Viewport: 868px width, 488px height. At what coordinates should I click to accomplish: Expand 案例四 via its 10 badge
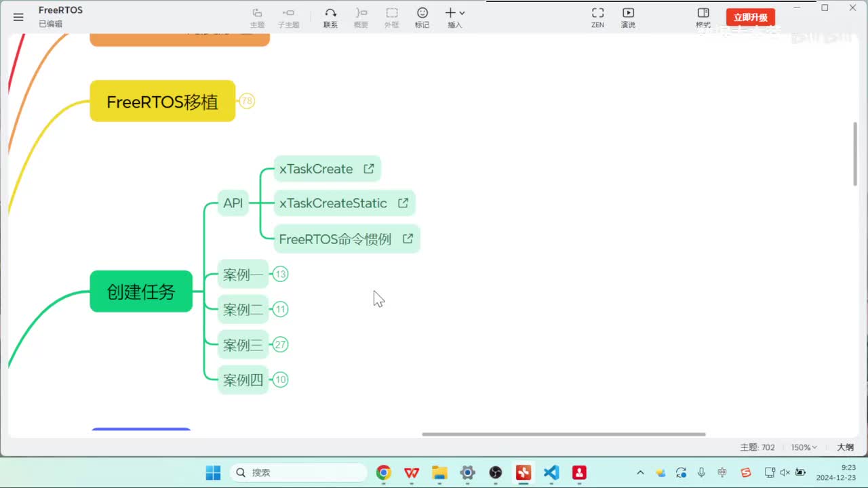[x=280, y=380]
